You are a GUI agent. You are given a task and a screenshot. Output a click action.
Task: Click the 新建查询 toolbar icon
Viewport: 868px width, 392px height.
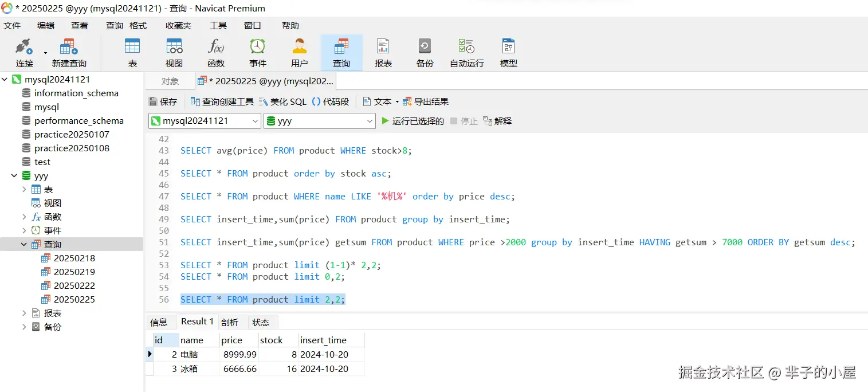(x=69, y=53)
